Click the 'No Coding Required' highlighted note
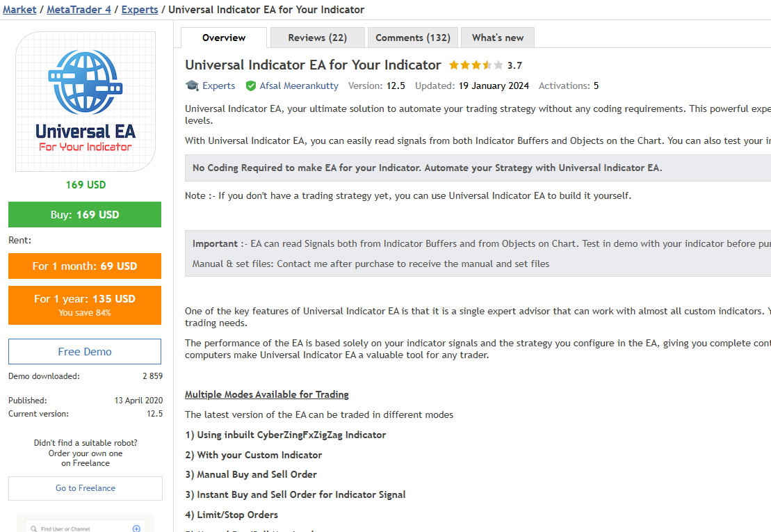 click(x=478, y=168)
